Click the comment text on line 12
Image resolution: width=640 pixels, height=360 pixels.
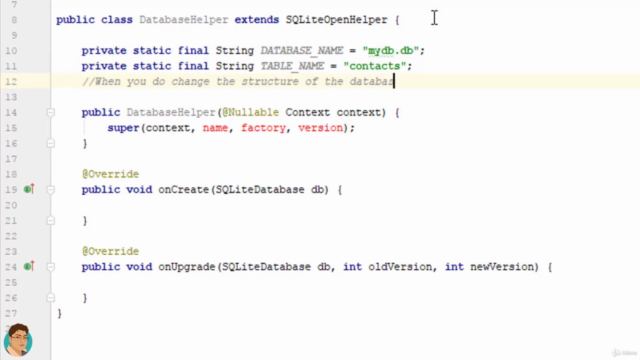click(x=238, y=81)
